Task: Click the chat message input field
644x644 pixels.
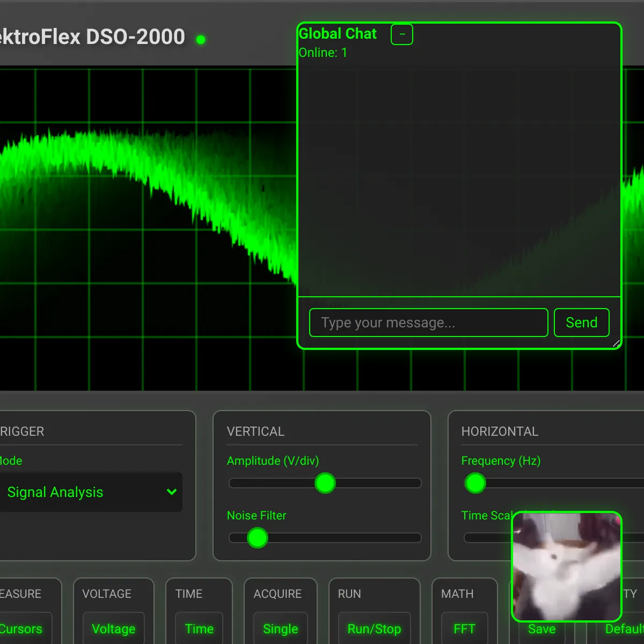Action: pyautogui.click(x=428, y=323)
